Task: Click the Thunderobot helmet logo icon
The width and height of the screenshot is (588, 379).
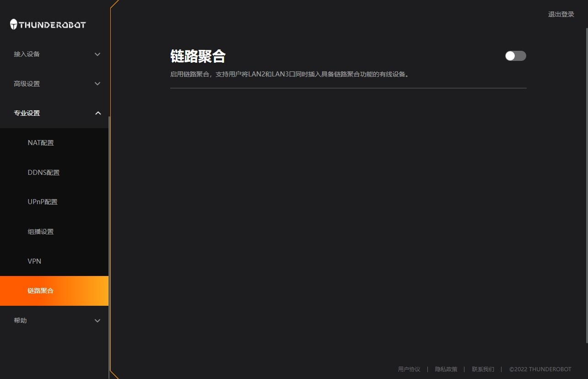Action: [x=14, y=24]
